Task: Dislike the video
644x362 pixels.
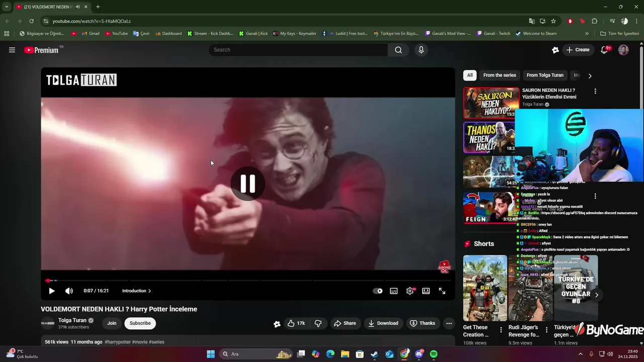Action: tap(318, 323)
